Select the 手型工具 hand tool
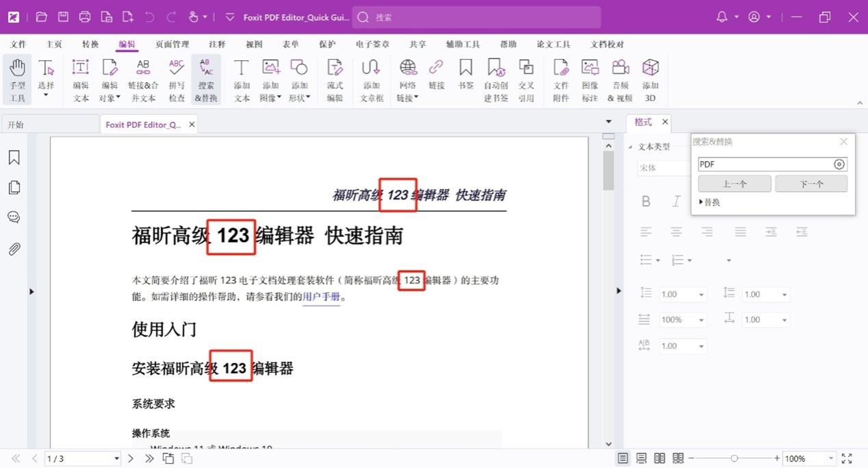Viewport: 868px width, 468px height. click(x=17, y=79)
